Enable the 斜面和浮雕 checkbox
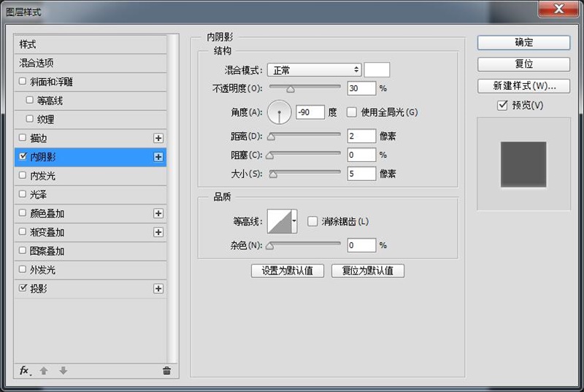 (x=23, y=81)
